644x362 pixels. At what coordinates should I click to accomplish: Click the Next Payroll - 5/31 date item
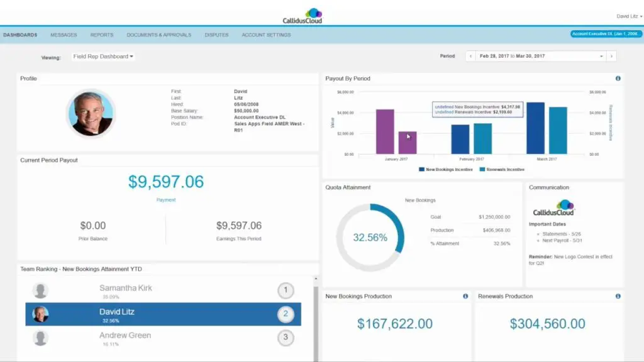(x=562, y=241)
